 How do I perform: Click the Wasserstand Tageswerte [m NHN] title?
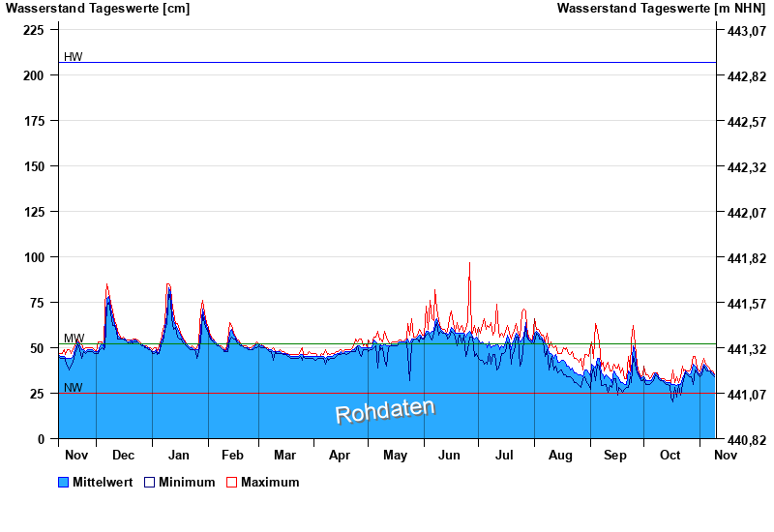(x=661, y=9)
